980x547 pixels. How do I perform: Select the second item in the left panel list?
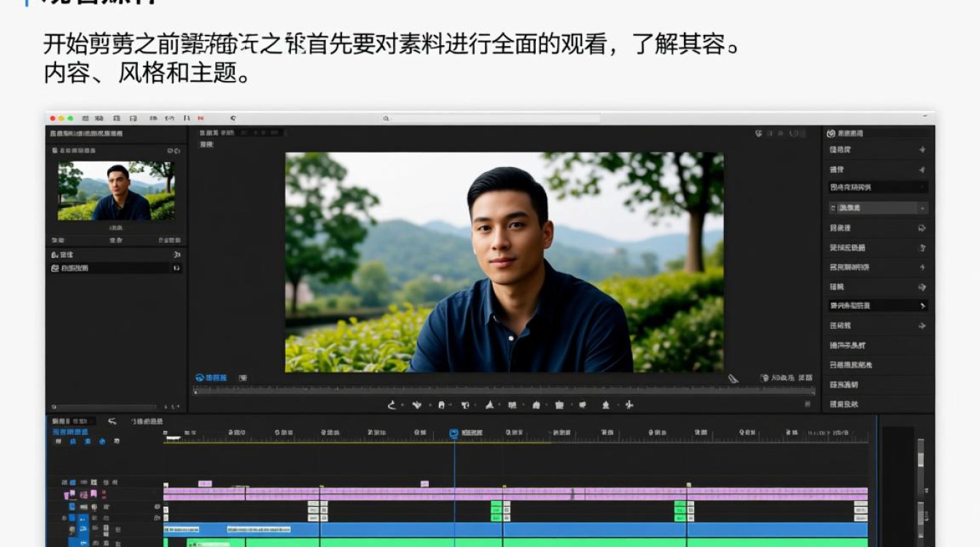(x=115, y=268)
